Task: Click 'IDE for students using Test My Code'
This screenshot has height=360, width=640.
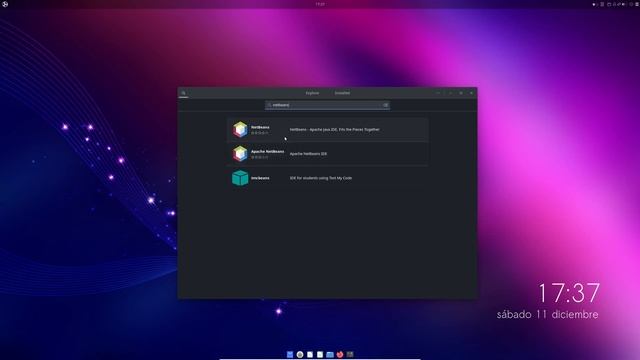Action: (x=321, y=178)
